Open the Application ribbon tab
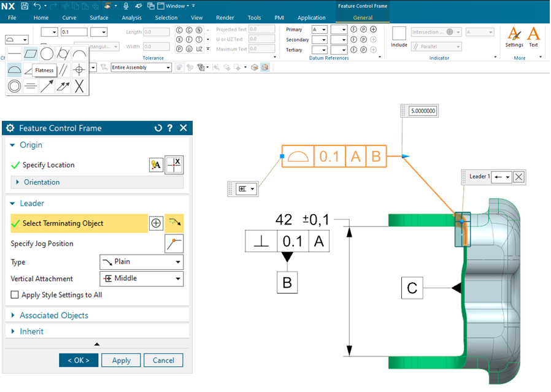This screenshot has height=392, width=551. [311, 18]
